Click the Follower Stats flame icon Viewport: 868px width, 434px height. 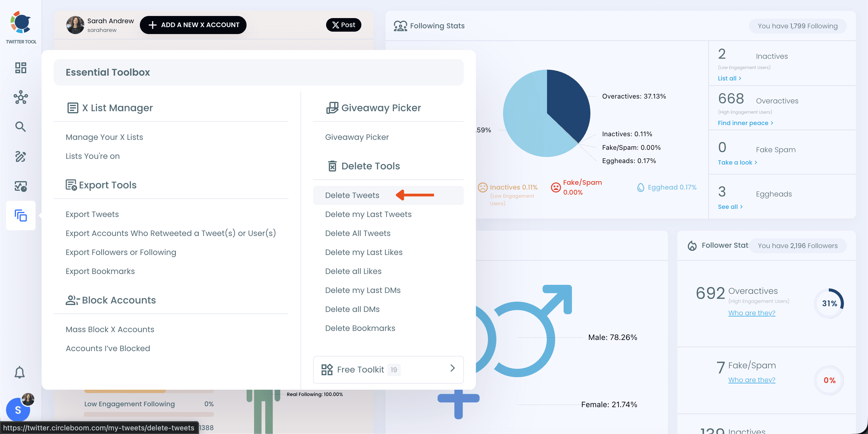tap(692, 246)
